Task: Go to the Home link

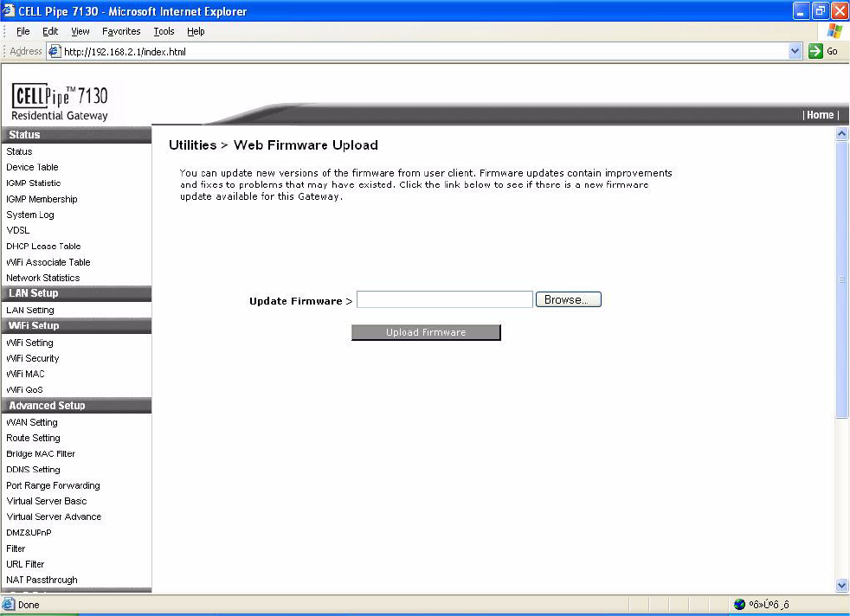Action: pyautogui.click(x=821, y=115)
